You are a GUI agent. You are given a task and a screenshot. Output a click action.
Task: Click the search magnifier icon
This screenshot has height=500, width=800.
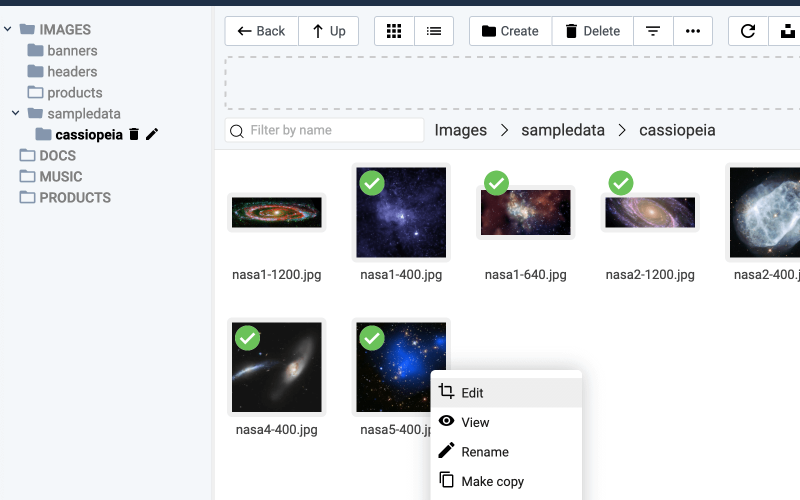[237, 131]
